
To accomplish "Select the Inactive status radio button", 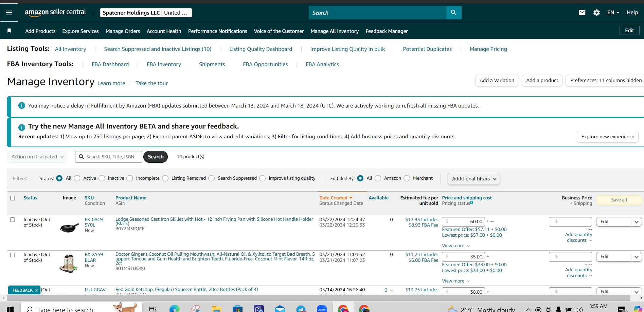I will [x=102, y=178].
